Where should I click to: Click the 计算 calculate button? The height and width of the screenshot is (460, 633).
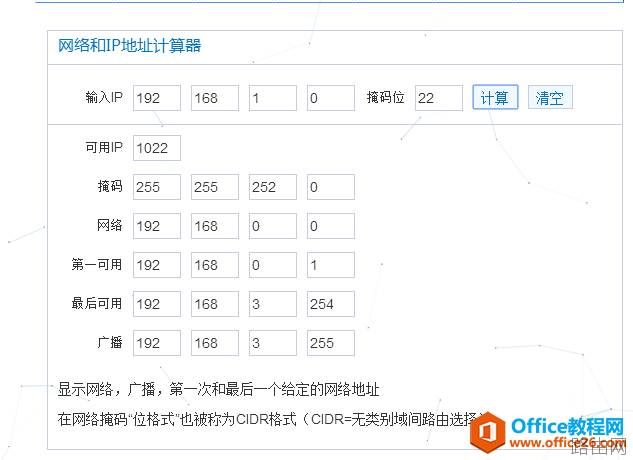coord(495,97)
